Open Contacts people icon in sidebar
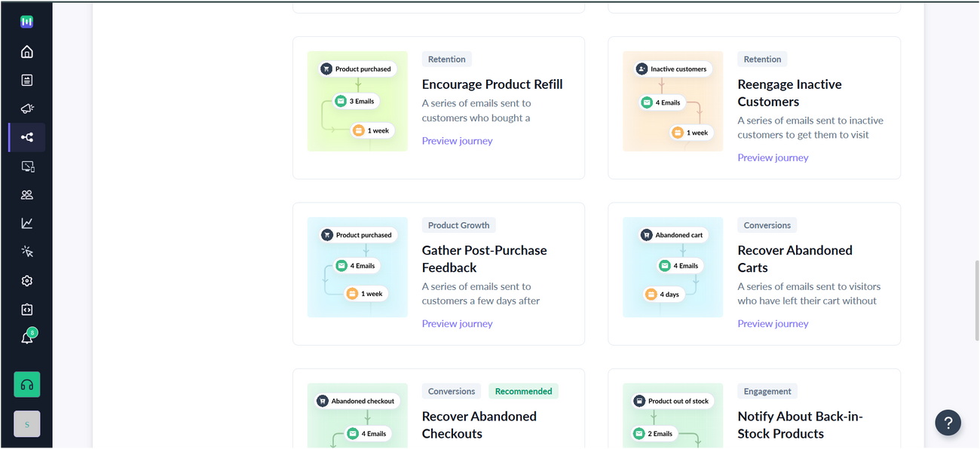This screenshot has width=980, height=449. point(27,194)
